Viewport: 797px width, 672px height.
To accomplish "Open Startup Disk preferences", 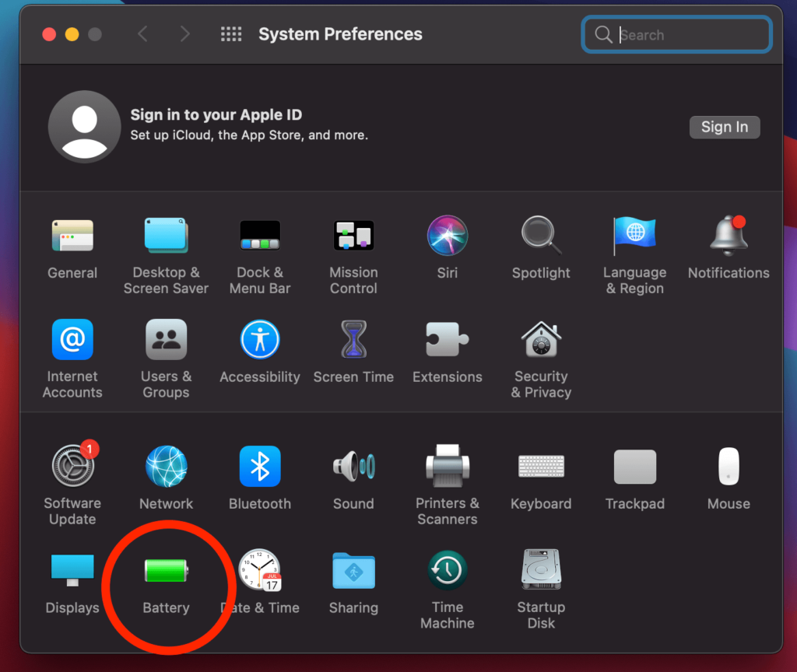I will 541,571.
